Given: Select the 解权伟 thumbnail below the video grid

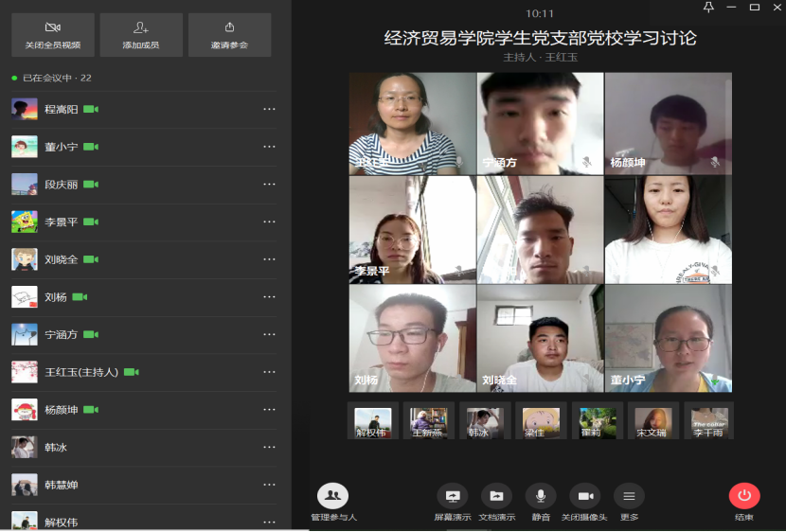Looking at the screenshot, I should click(x=373, y=423).
